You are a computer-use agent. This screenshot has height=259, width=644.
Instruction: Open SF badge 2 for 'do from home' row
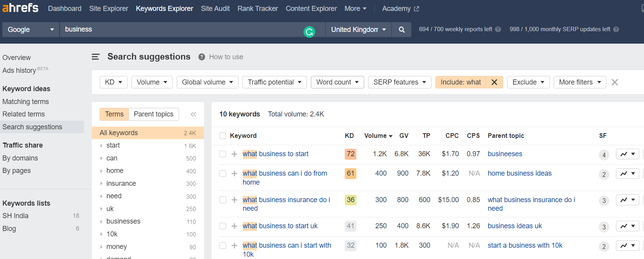(604, 174)
